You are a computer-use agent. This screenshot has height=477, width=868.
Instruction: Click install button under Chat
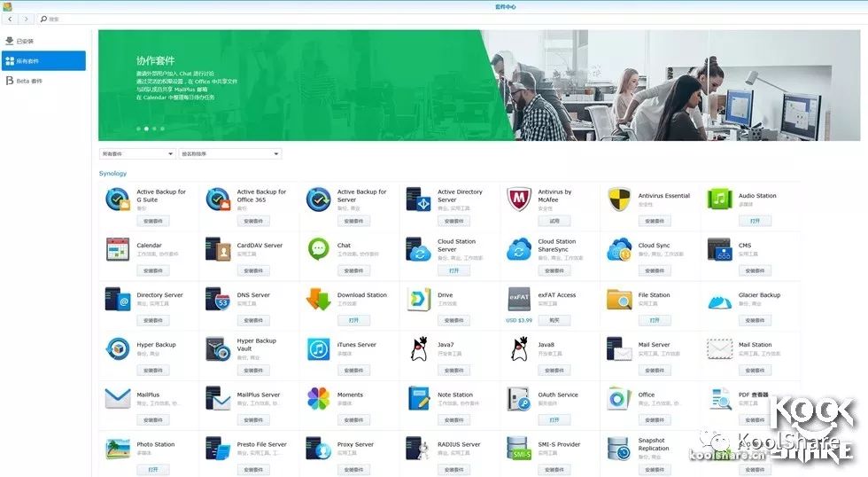(353, 271)
